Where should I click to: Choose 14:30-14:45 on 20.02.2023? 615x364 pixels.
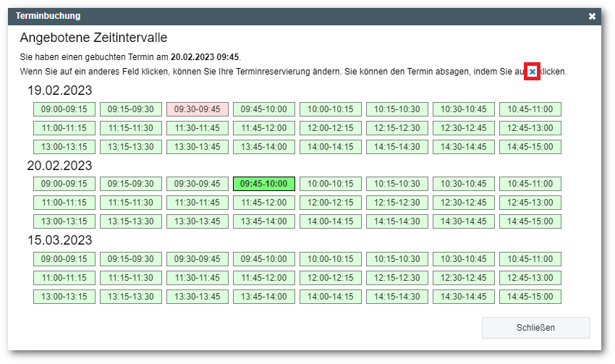(x=464, y=221)
